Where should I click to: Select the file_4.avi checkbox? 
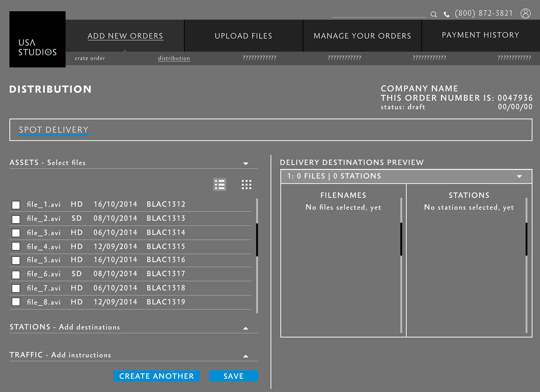click(x=16, y=246)
